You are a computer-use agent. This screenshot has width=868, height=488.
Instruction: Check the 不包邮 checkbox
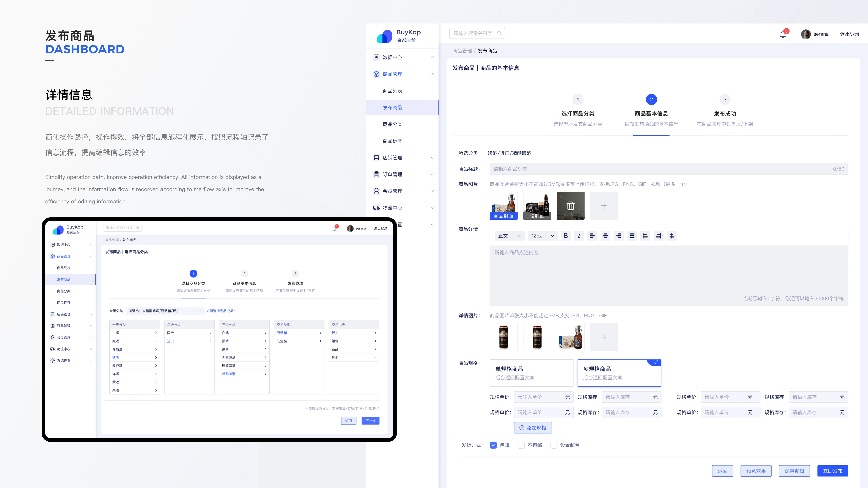tap(521, 445)
